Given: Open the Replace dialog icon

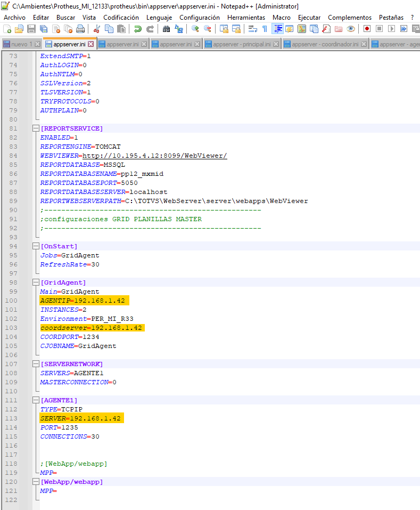Looking at the screenshot, I should [179, 29].
